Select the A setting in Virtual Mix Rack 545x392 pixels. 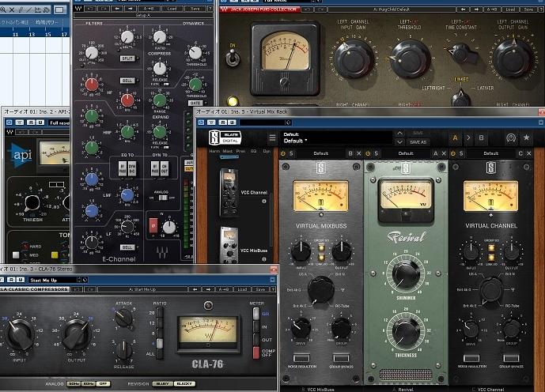pyautogui.click(x=455, y=138)
